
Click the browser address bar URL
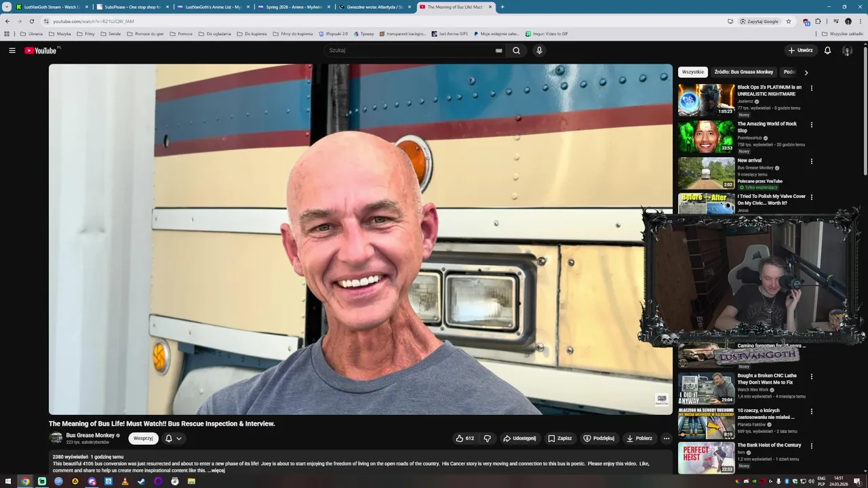tap(94, 21)
